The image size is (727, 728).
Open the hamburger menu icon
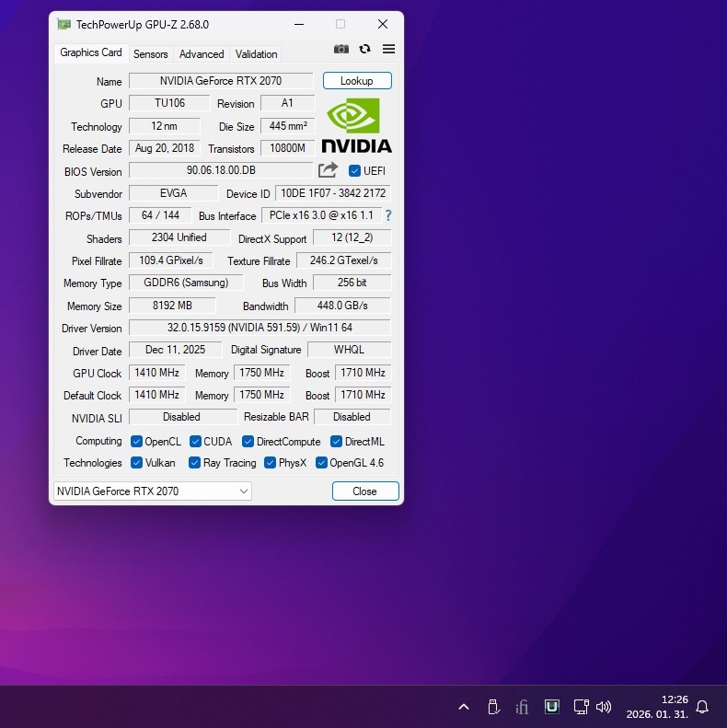388,49
